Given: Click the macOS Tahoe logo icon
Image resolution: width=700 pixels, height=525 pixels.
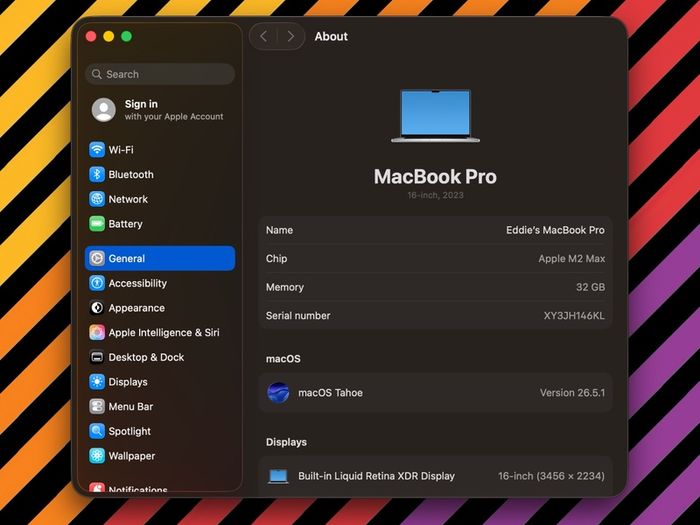Looking at the screenshot, I should pyautogui.click(x=278, y=393).
